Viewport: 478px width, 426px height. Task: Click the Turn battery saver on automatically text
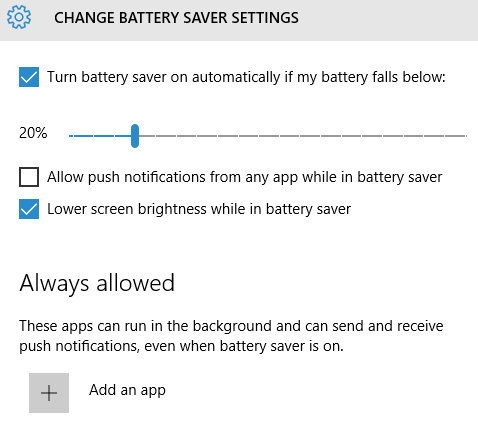(246, 77)
